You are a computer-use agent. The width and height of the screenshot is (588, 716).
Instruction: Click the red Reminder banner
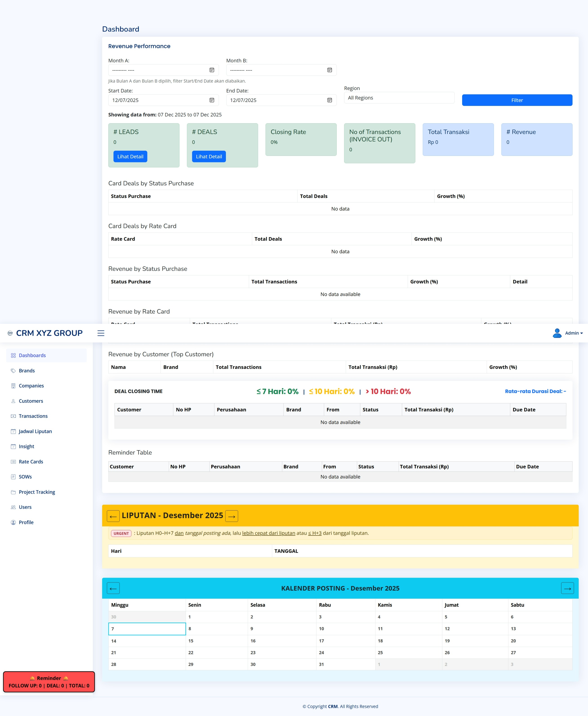tap(49, 681)
